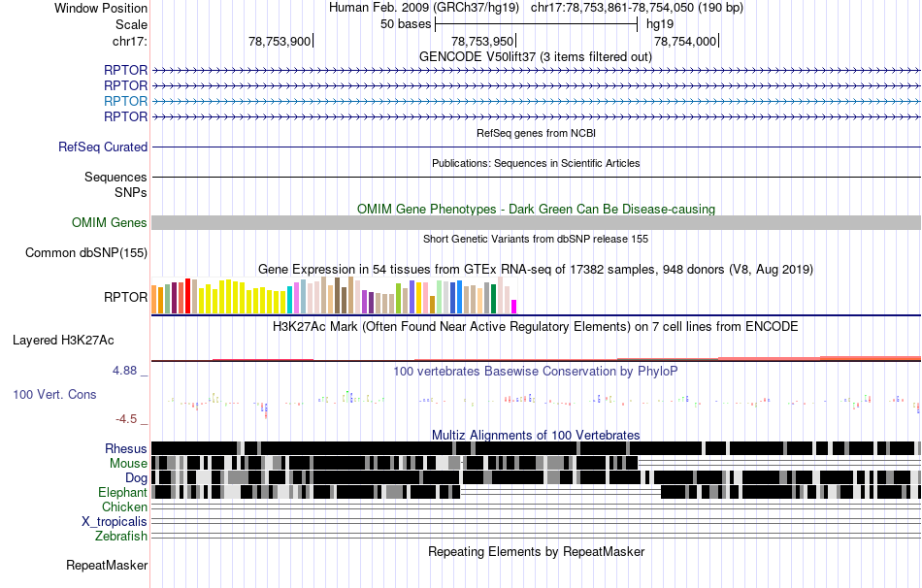
Task: Click the red bar in GTEx chart
Action: 187,296
